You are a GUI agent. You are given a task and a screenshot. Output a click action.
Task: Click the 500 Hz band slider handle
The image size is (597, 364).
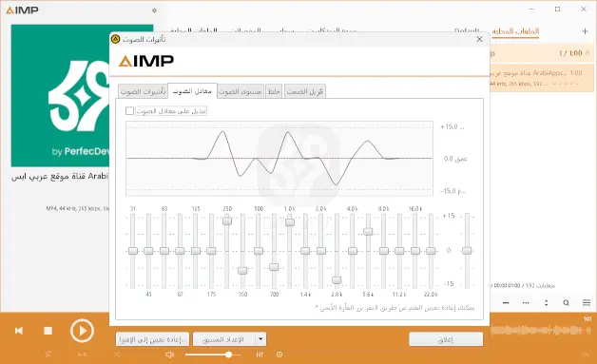(x=259, y=251)
